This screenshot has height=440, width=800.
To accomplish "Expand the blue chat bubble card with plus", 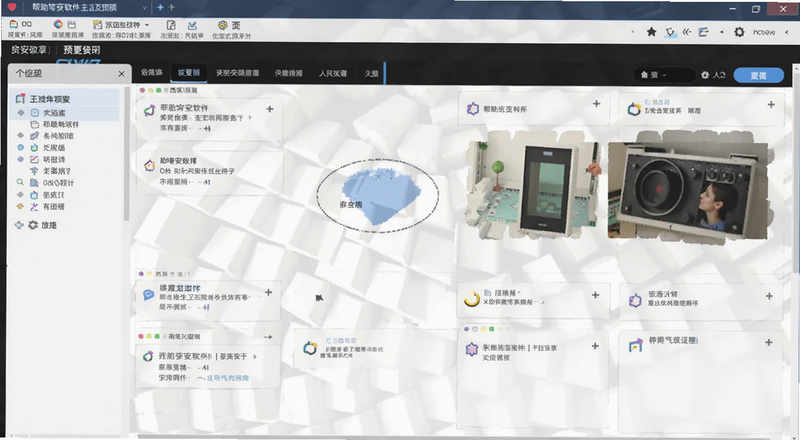I will 268,292.
